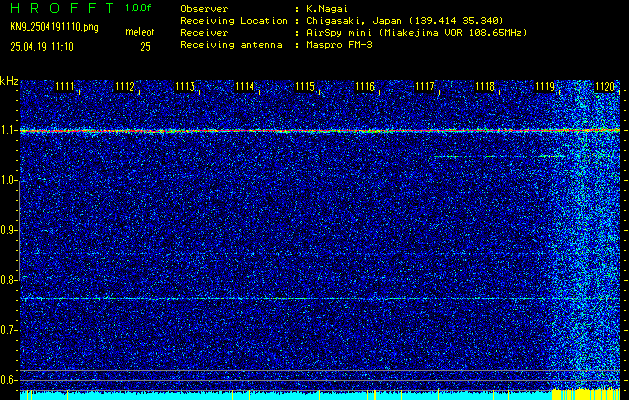Select the version label 1.00f
This screenshot has height=400, width=629.
coord(138,8)
